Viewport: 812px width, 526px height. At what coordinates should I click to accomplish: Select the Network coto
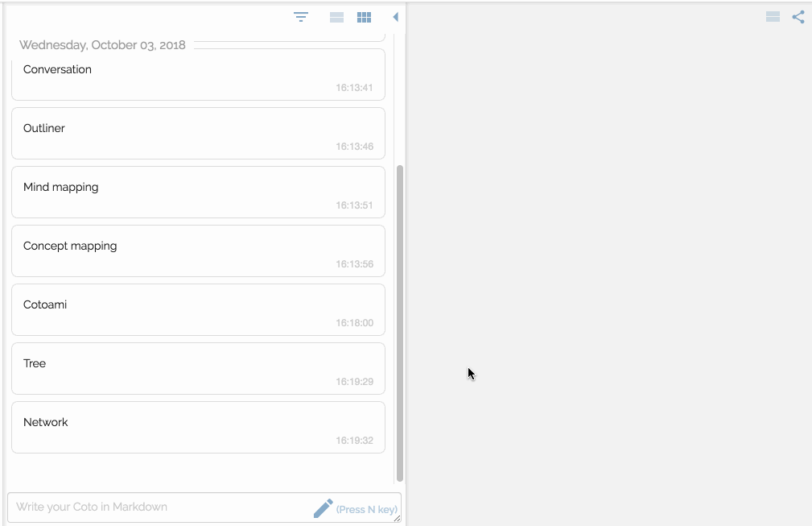198,428
